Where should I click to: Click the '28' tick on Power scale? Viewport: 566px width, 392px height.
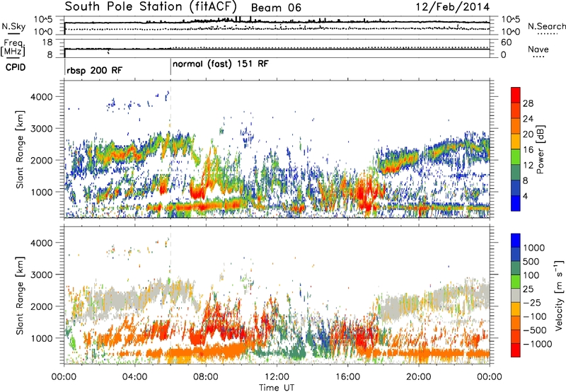[x=528, y=103]
